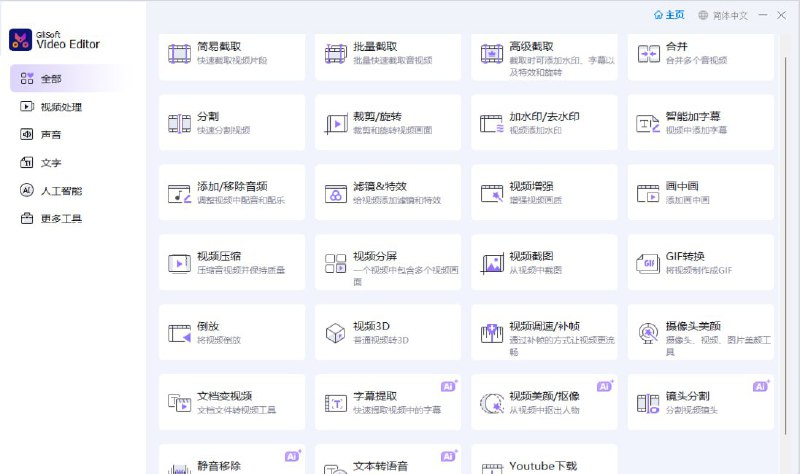Open the 裁剪/旋转 crop icon

click(336, 123)
